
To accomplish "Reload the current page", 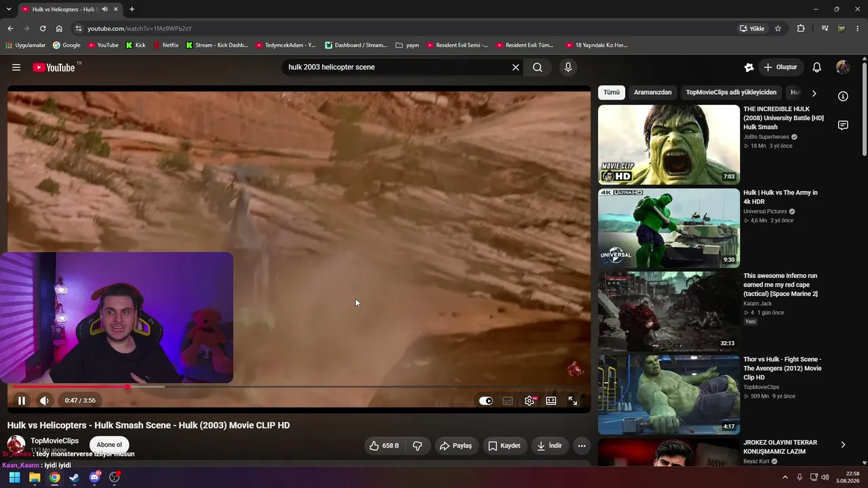I will (x=43, y=28).
